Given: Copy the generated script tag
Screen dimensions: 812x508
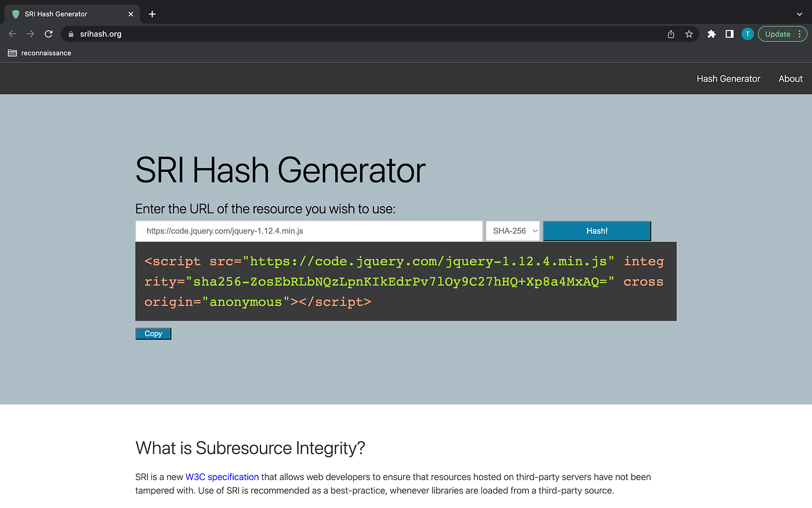Looking at the screenshot, I should tap(153, 334).
